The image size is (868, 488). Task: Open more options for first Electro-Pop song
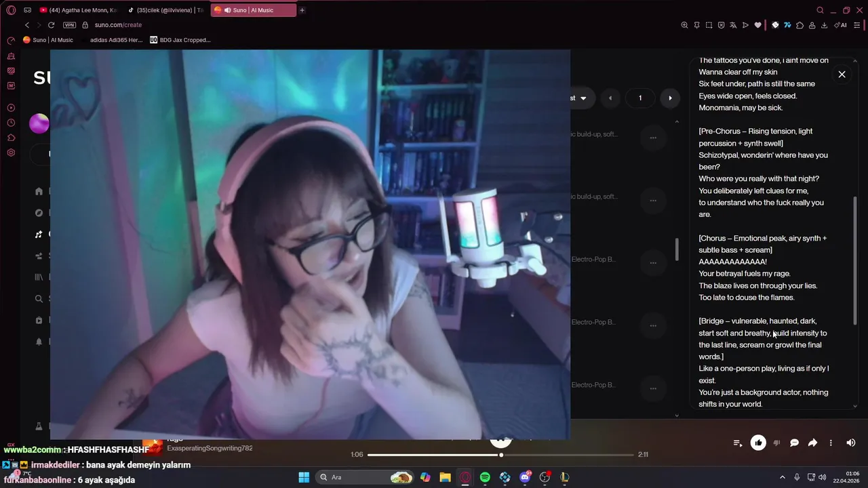click(x=653, y=263)
